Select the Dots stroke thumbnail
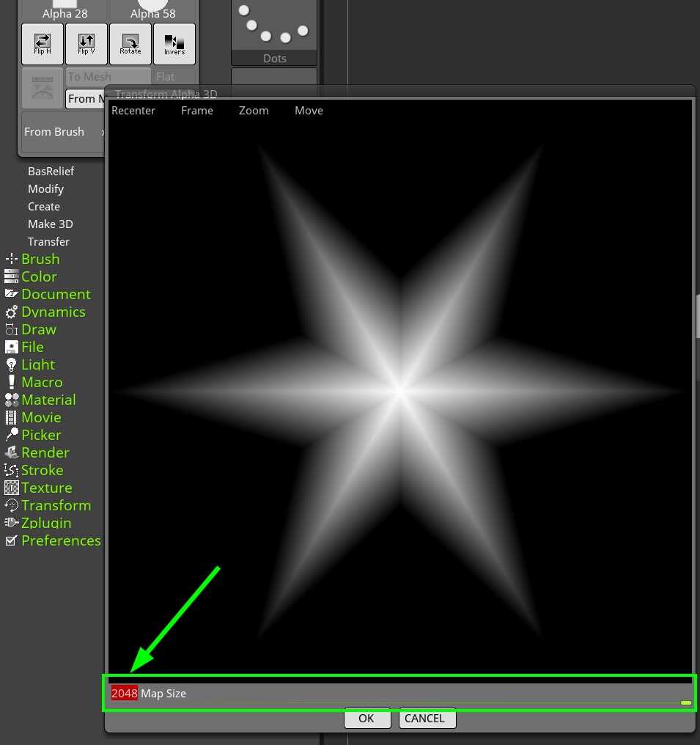The height and width of the screenshot is (745, 700). [x=274, y=32]
